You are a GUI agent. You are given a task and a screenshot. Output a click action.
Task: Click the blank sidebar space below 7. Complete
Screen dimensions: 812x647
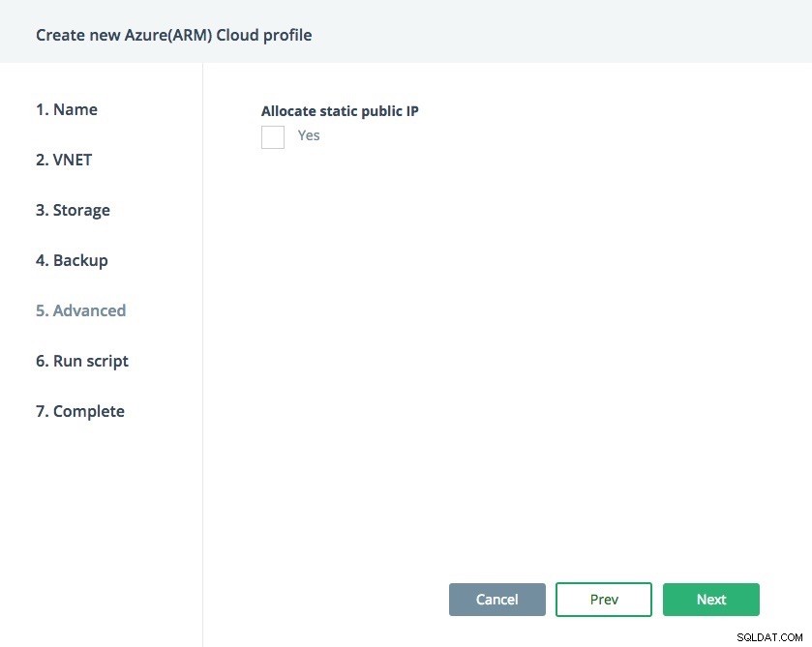coord(101,533)
